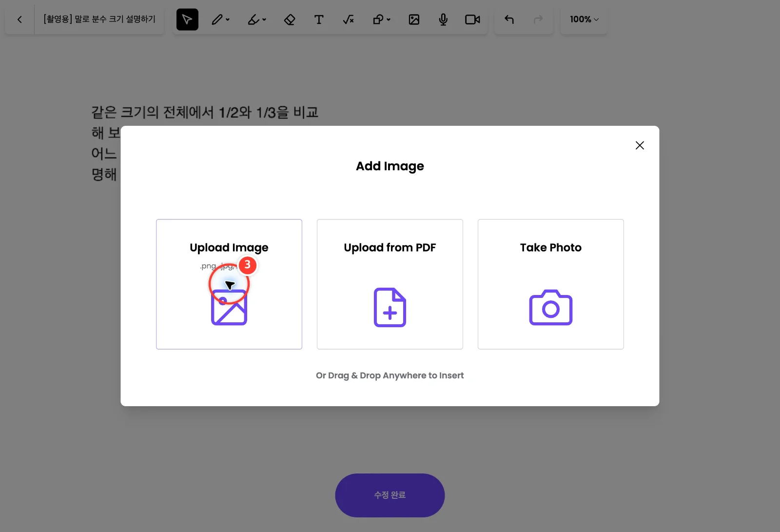Image resolution: width=780 pixels, height=532 pixels.
Task: Select the highlighter tool
Action: click(253, 20)
